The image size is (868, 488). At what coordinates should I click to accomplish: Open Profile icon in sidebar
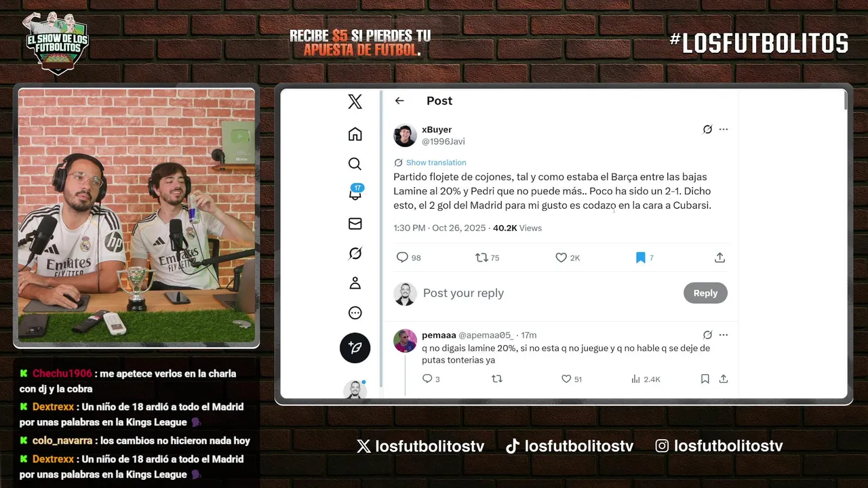[355, 283]
